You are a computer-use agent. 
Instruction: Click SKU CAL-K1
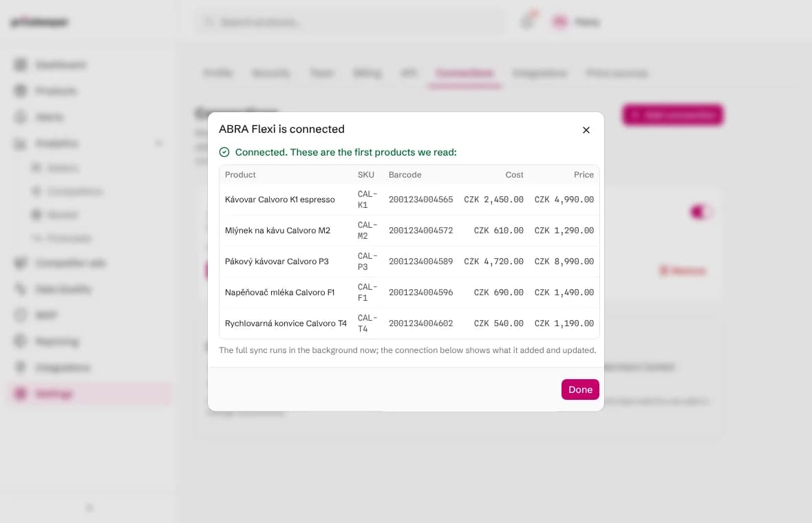[x=367, y=200]
